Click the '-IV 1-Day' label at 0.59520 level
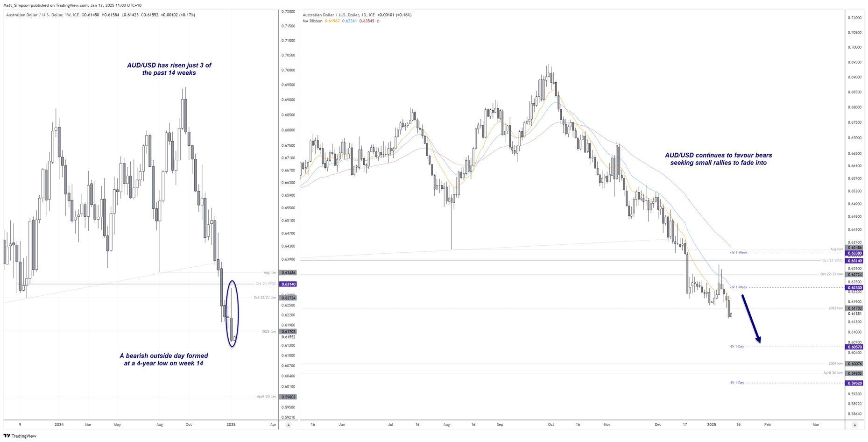868x442 pixels. (737, 383)
